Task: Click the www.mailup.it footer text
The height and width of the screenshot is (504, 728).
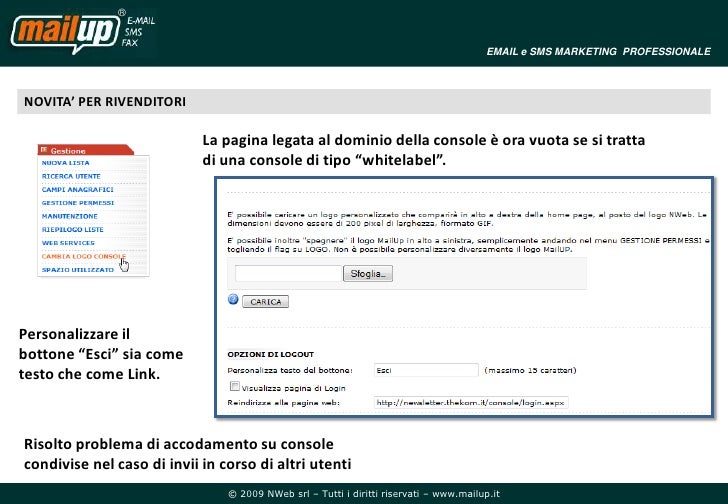Action: 466,494
